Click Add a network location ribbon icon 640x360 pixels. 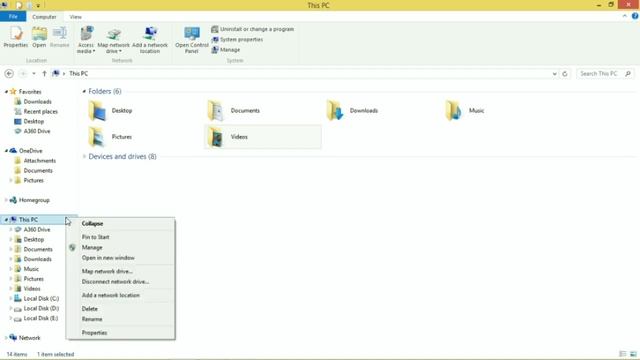tap(150, 40)
